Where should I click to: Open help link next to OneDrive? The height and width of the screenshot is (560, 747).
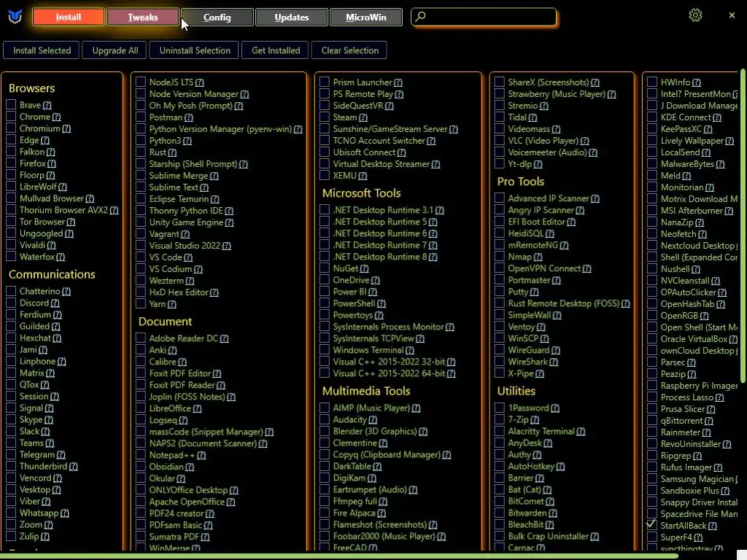coord(376,280)
